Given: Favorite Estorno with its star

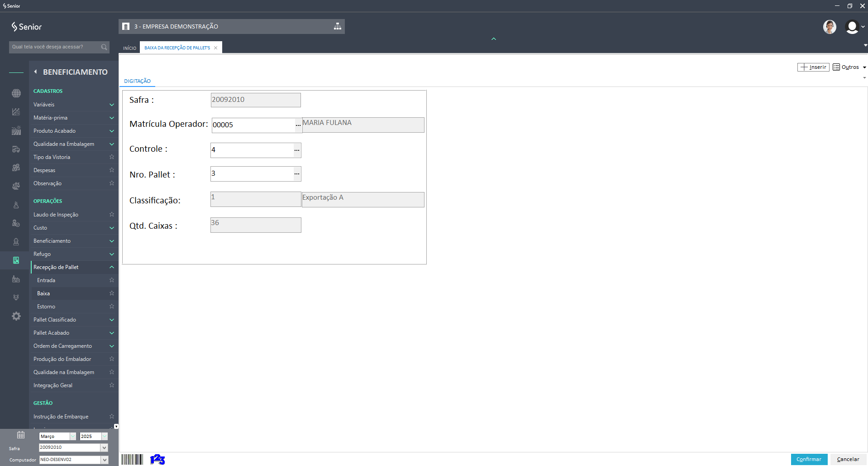Looking at the screenshot, I should click(112, 307).
